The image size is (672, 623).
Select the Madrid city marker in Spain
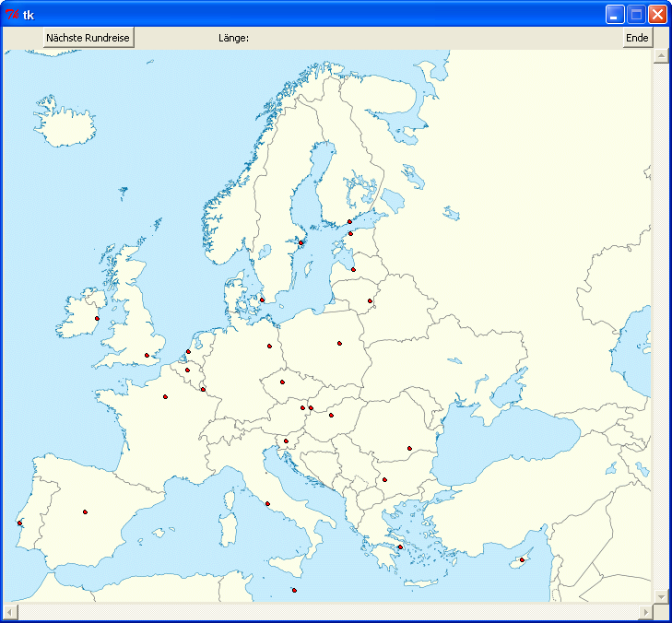(x=85, y=511)
